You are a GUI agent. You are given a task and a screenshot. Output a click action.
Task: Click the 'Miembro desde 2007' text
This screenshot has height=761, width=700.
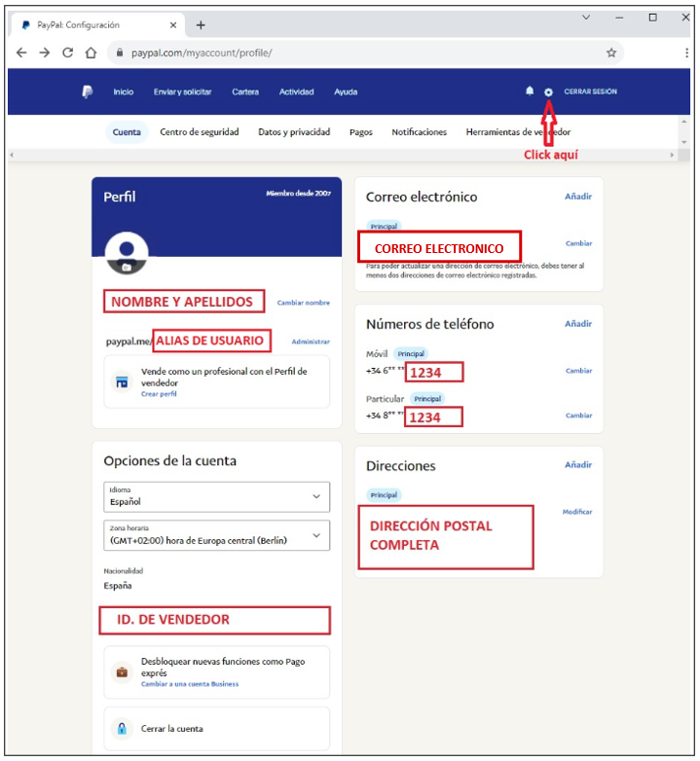point(298,193)
